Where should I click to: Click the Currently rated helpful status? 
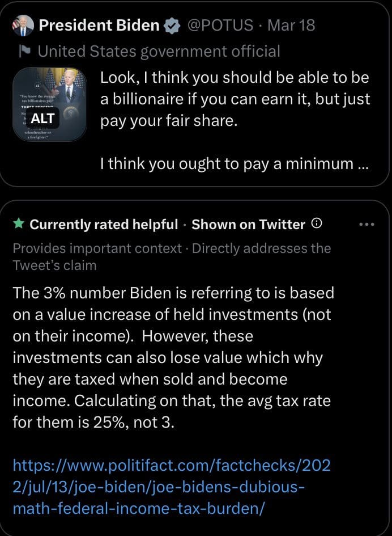(104, 225)
